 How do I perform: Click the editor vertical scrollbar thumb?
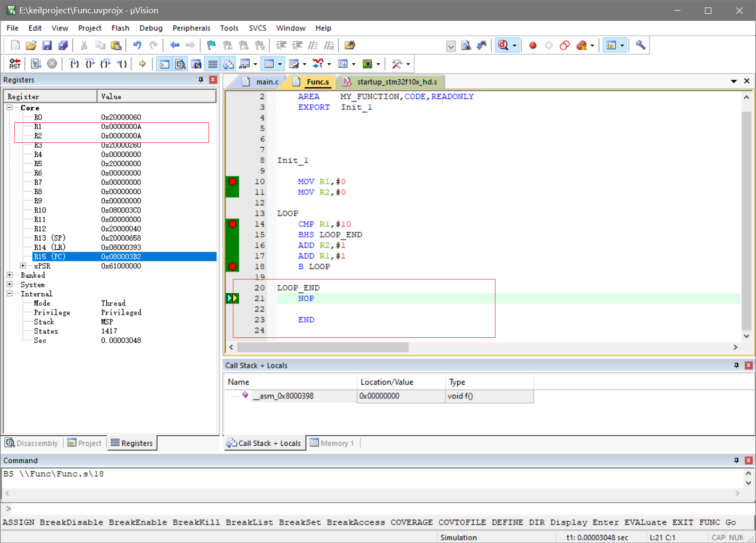[746, 221]
